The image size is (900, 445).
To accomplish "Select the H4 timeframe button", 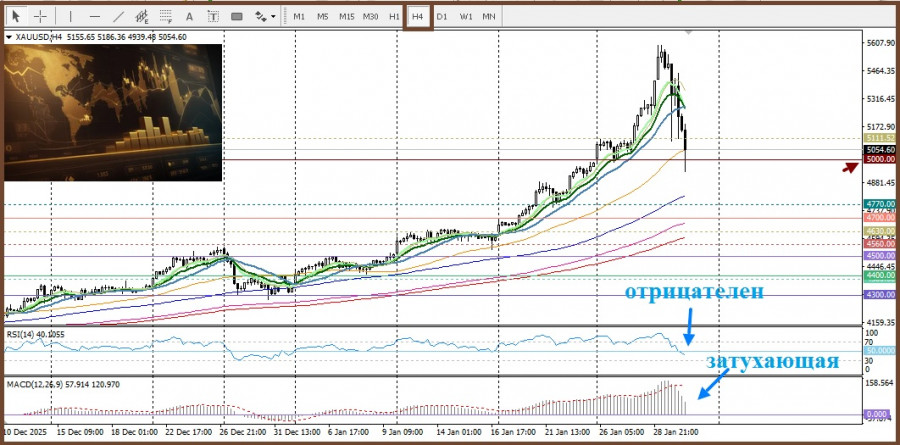I will tap(417, 16).
